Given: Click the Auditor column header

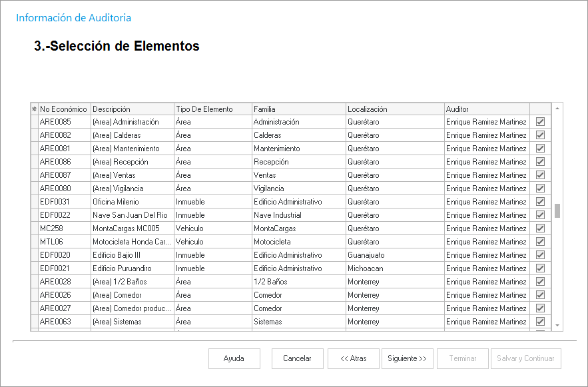Looking at the screenshot, I should coord(486,109).
